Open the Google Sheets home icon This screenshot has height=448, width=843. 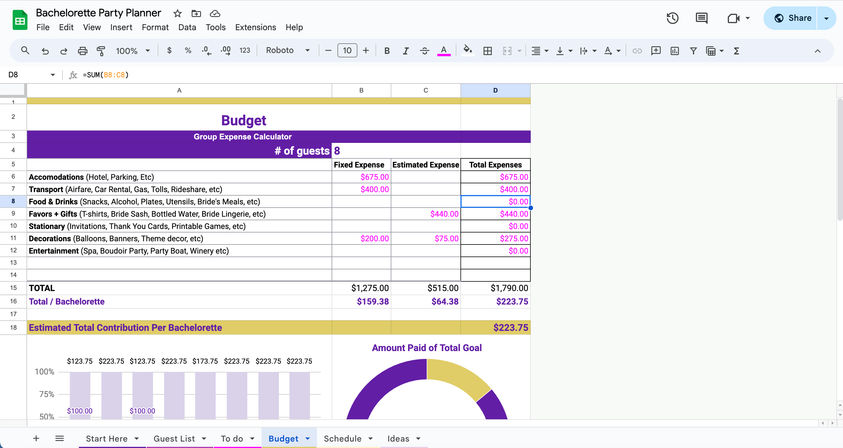click(x=20, y=20)
